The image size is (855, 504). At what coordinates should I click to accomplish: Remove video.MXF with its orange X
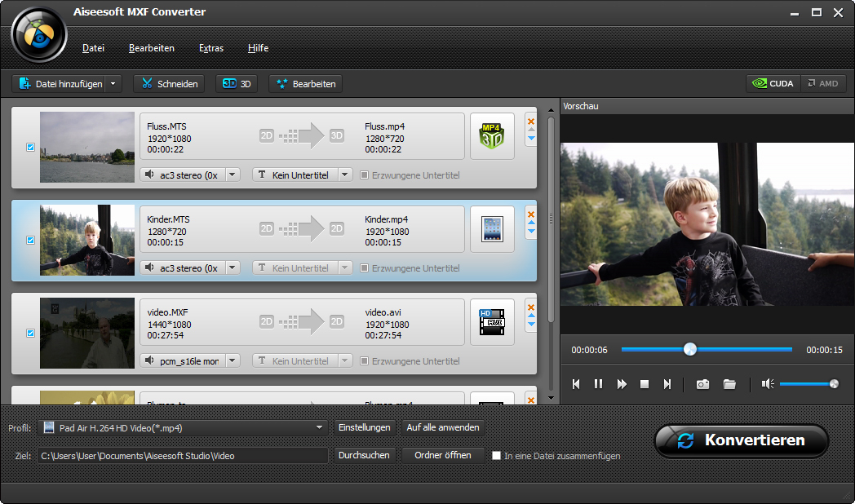[x=531, y=307]
